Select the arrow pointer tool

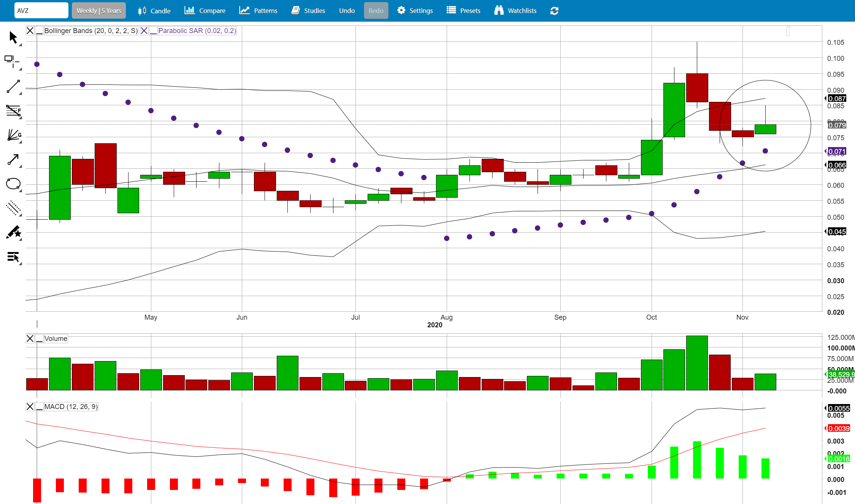13,37
